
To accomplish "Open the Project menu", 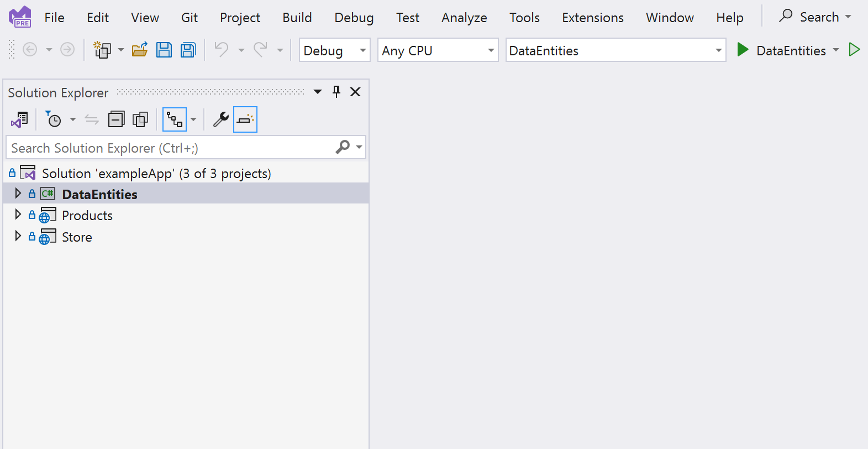I will point(240,18).
